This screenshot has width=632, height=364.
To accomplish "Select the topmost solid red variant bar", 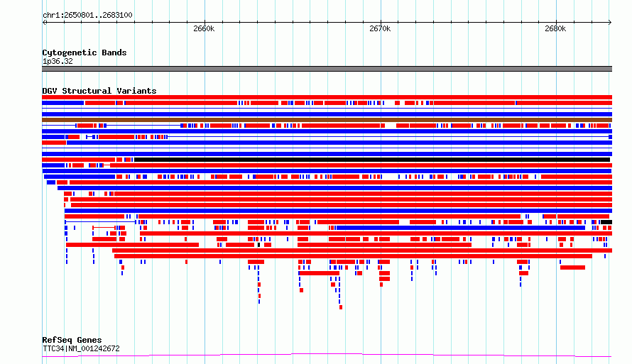I will [x=327, y=97].
